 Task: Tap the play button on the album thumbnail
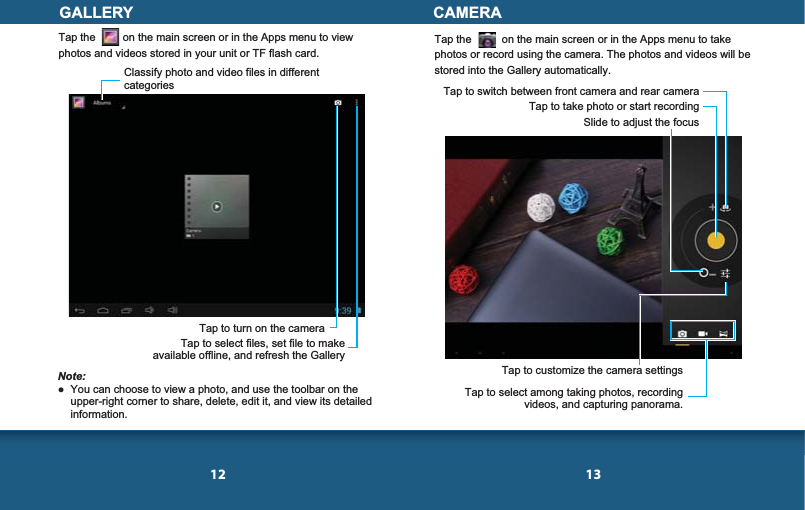coord(217,206)
